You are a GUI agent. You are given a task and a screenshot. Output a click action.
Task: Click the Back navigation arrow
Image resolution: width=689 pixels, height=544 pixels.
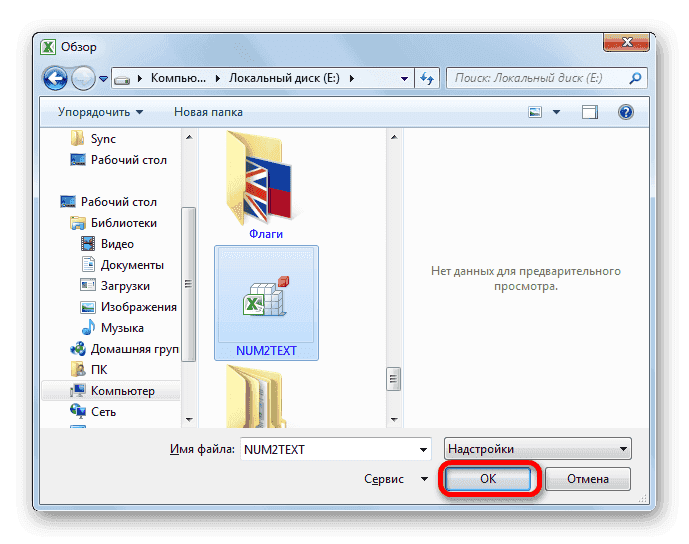click(55, 79)
